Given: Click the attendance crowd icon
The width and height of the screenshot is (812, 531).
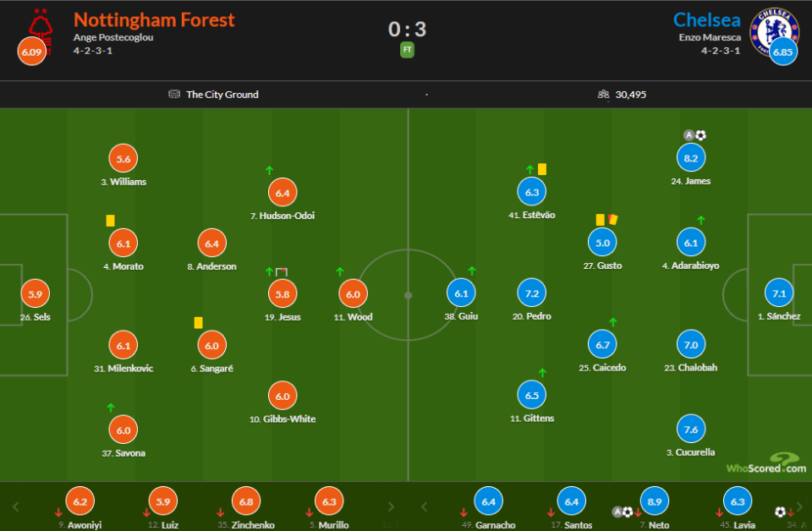Looking at the screenshot, I should pos(603,95).
